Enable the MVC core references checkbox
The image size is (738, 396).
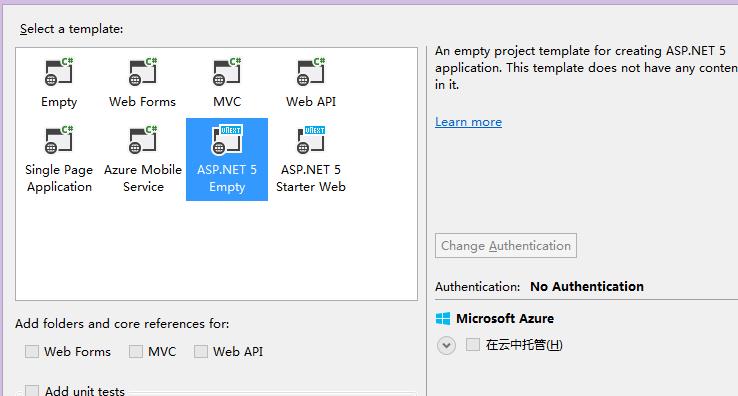click(x=136, y=351)
